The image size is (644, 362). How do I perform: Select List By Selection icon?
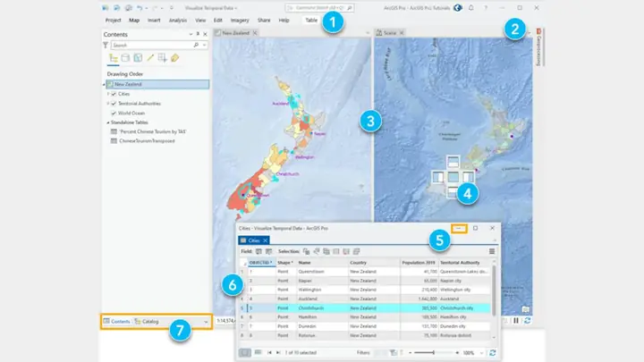[138, 58]
